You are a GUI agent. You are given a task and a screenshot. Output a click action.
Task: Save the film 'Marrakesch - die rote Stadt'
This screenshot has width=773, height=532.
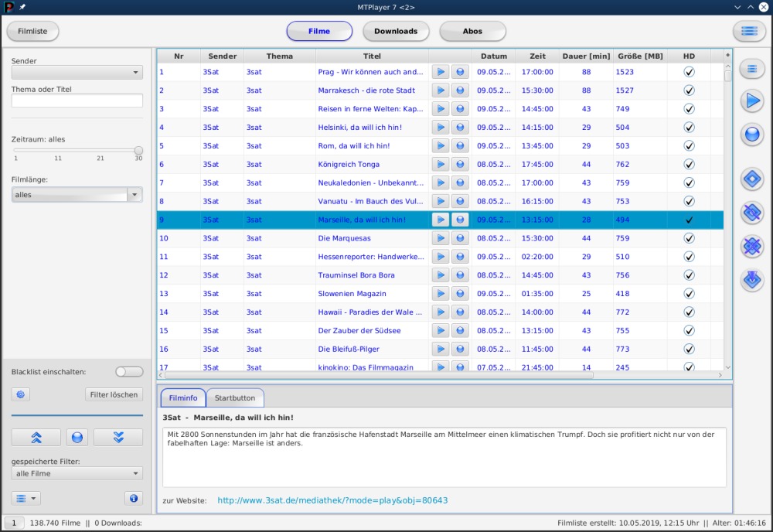pyautogui.click(x=460, y=90)
